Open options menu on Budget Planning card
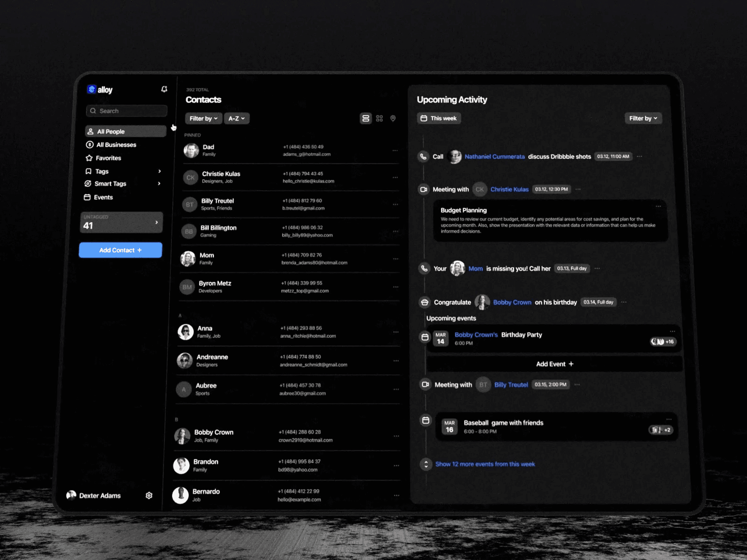747x560 pixels. click(658, 206)
